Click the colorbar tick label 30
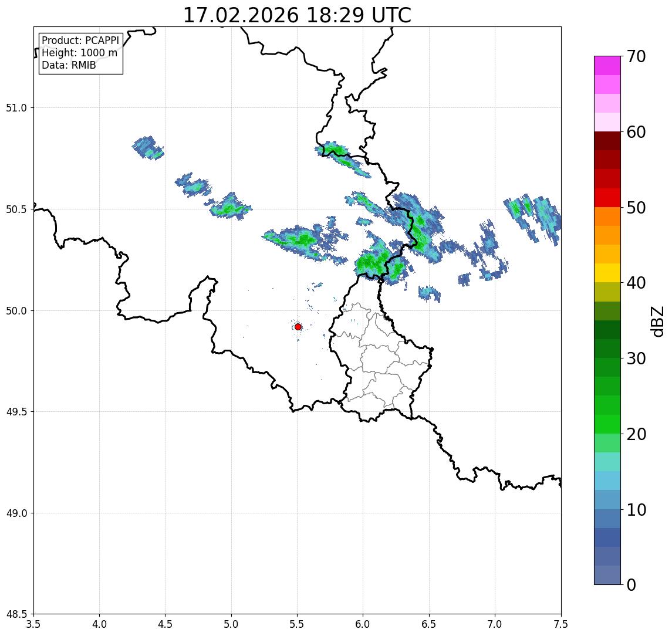This screenshot has width=672, height=636. [636, 358]
